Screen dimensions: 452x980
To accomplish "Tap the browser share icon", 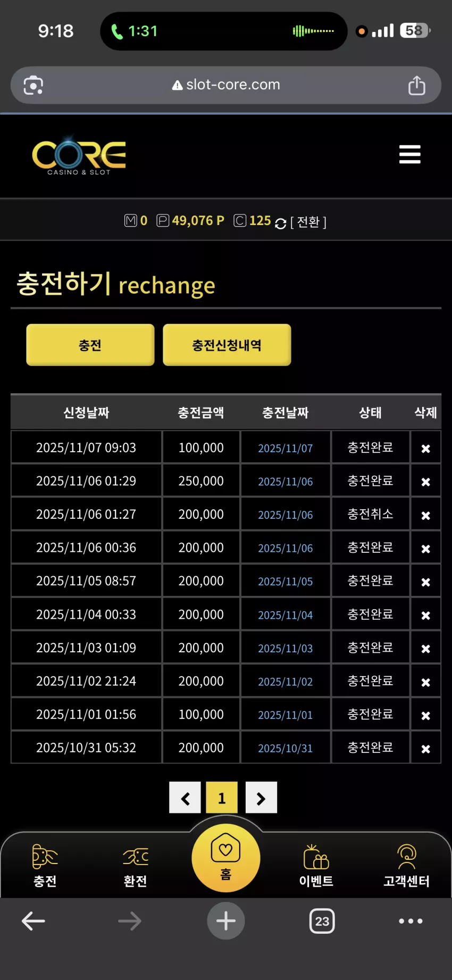I will [x=416, y=85].
